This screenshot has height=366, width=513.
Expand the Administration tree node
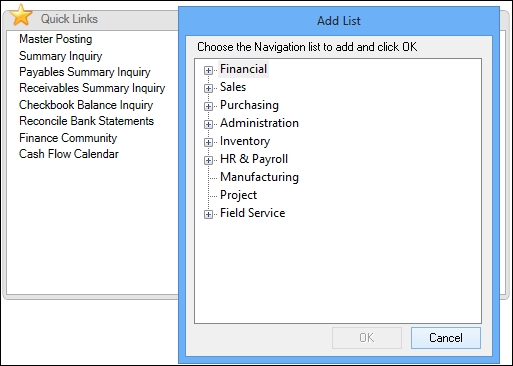click(208, 124)
